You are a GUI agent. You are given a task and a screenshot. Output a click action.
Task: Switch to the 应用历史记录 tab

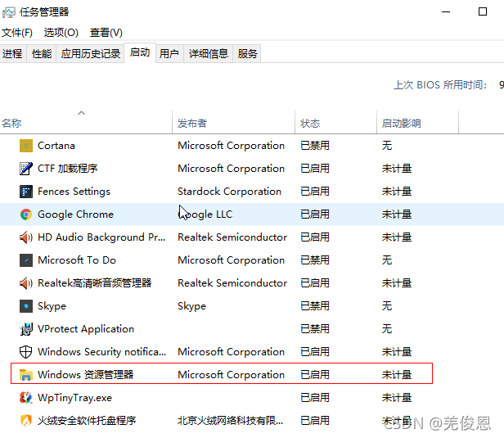(90, 53)
